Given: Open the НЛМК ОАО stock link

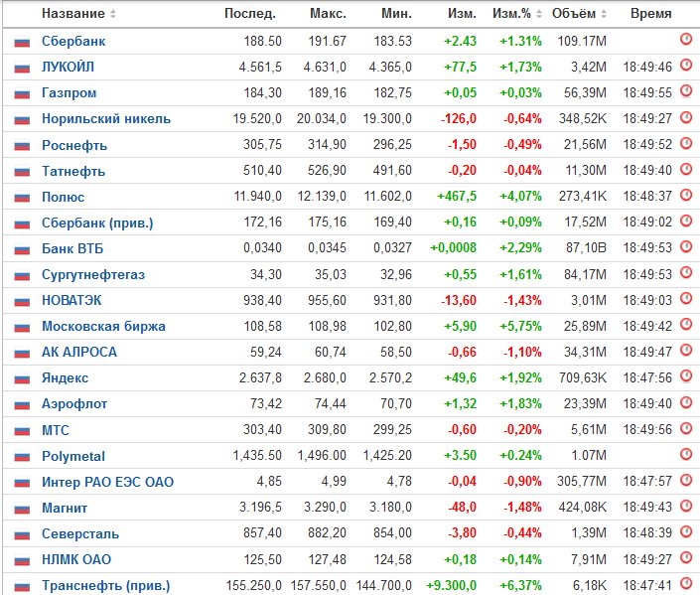Looking at the screenshot, I should [76, 559].
